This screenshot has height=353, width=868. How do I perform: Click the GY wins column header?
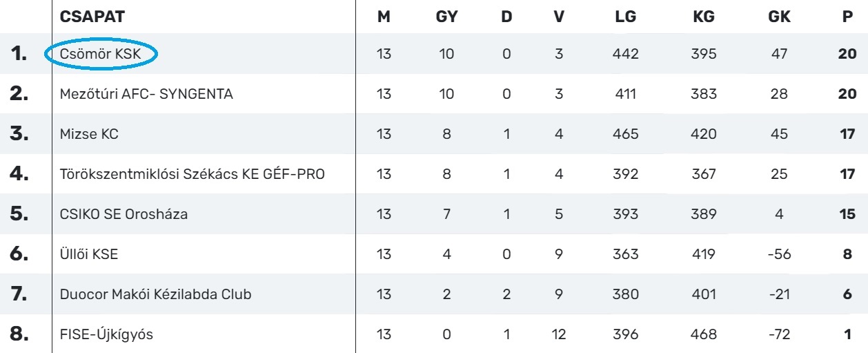pos(447,17)
